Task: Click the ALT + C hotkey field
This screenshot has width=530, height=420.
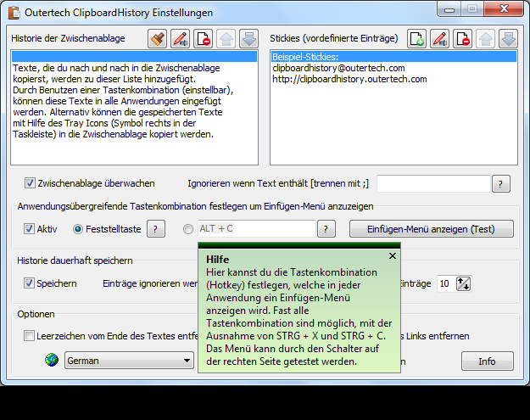Action: (x=257, y=228)
